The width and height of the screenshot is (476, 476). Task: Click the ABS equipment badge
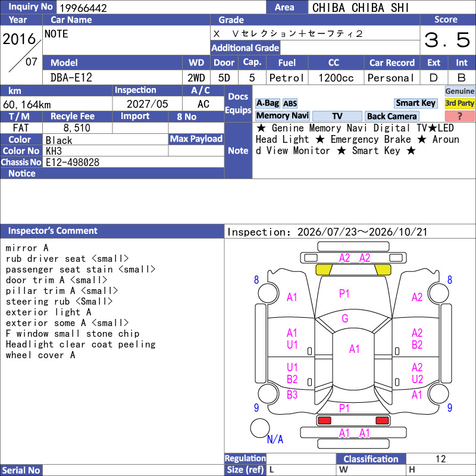click(x=290, y=104)
